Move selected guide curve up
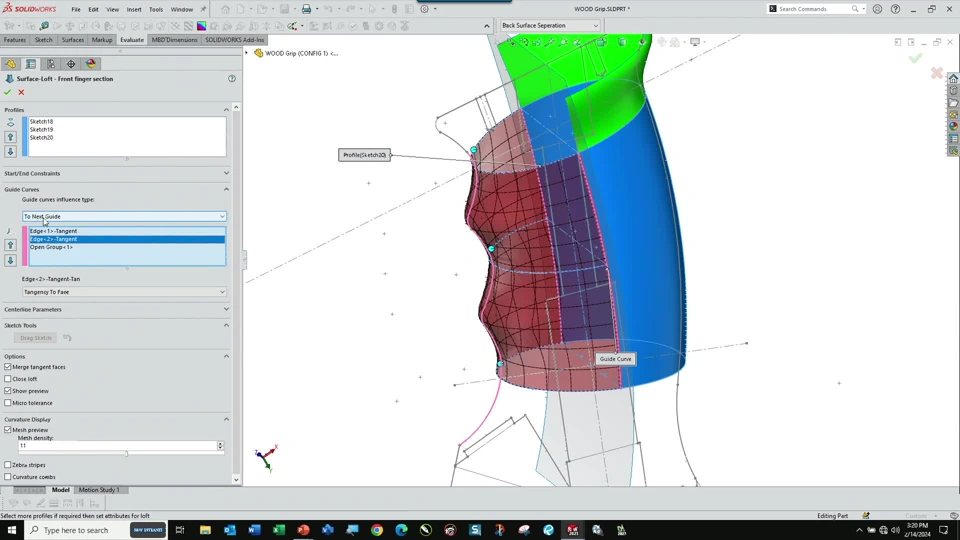Screen dimensions: 960x540 click(x=11, y=245)
